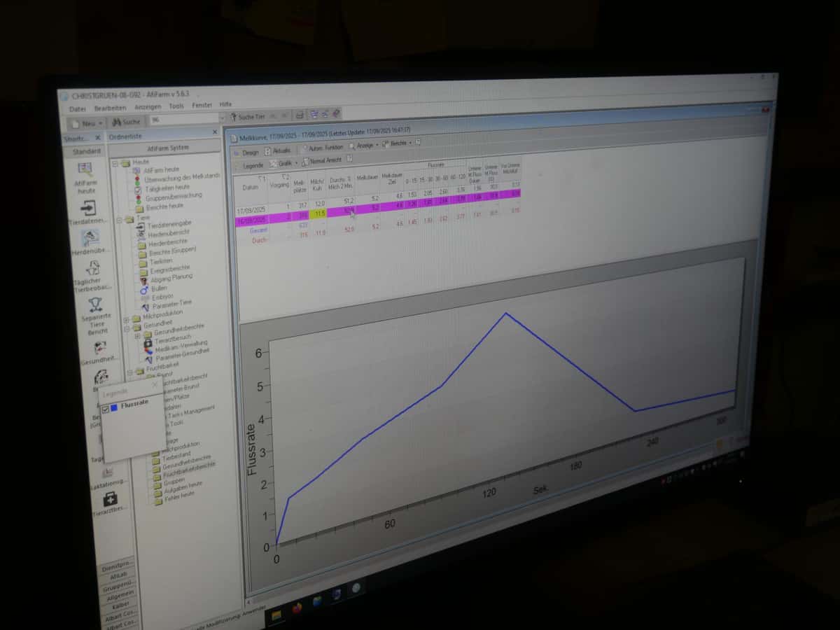Switch to Normal Ansicht view
This screenshot has width=840, height=630.
[321, 160]
